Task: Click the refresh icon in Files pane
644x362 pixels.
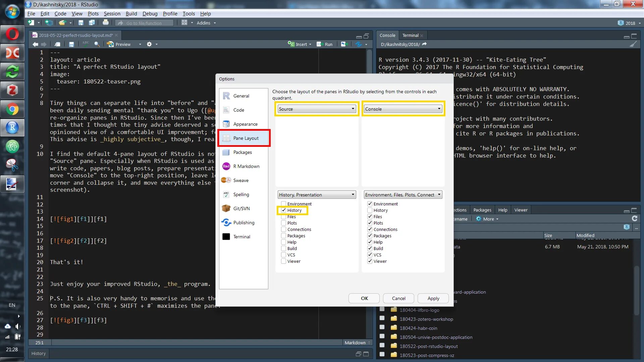Action: (x=634, y=219)
